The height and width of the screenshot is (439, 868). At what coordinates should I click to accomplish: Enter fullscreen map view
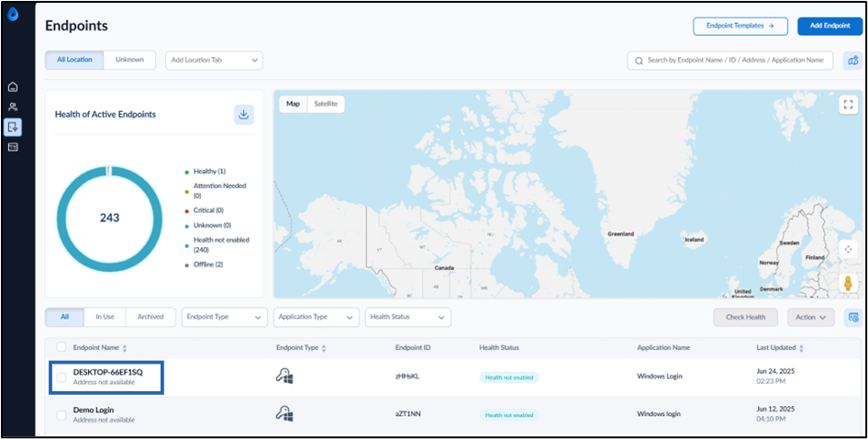(x=848, y=104)
